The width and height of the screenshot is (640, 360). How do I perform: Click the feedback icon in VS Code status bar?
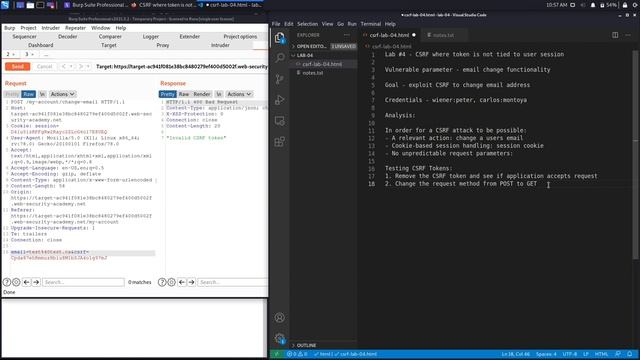618,354
